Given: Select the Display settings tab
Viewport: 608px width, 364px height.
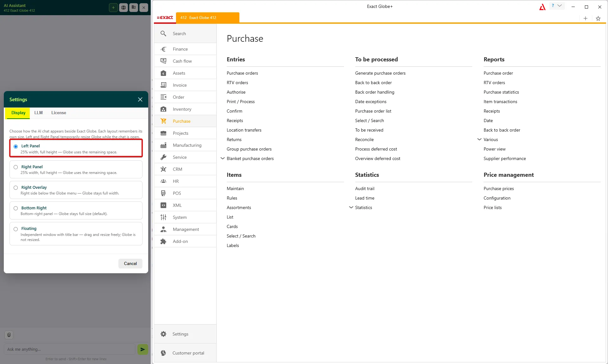Looking at the screenshot, I should coord(18,113).
